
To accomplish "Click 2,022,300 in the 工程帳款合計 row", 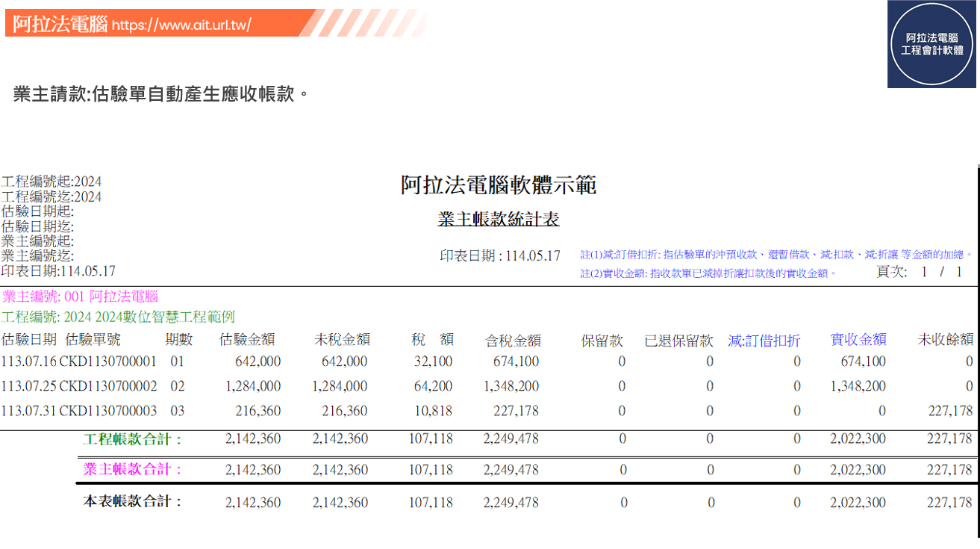I will (x=858, y=438).
